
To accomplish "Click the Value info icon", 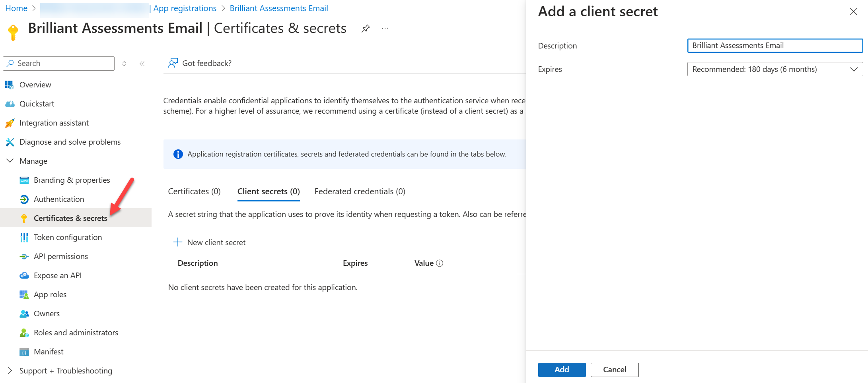I will 440,263.
